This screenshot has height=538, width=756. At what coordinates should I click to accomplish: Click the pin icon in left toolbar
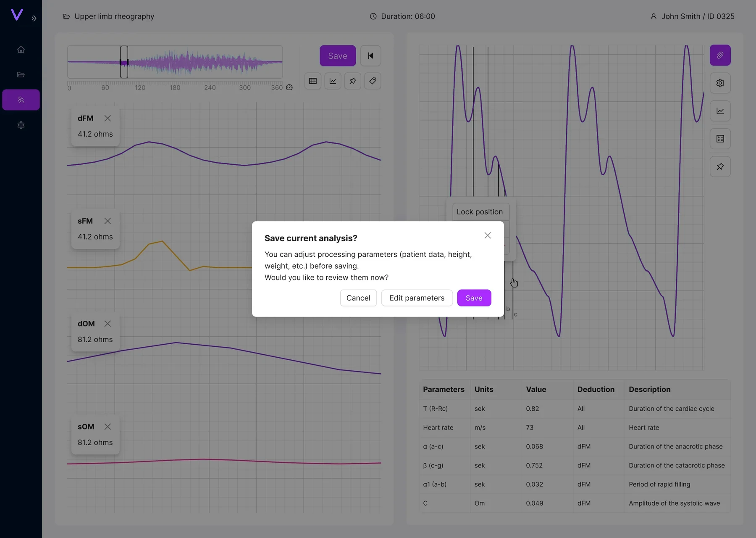pos(353,81)
